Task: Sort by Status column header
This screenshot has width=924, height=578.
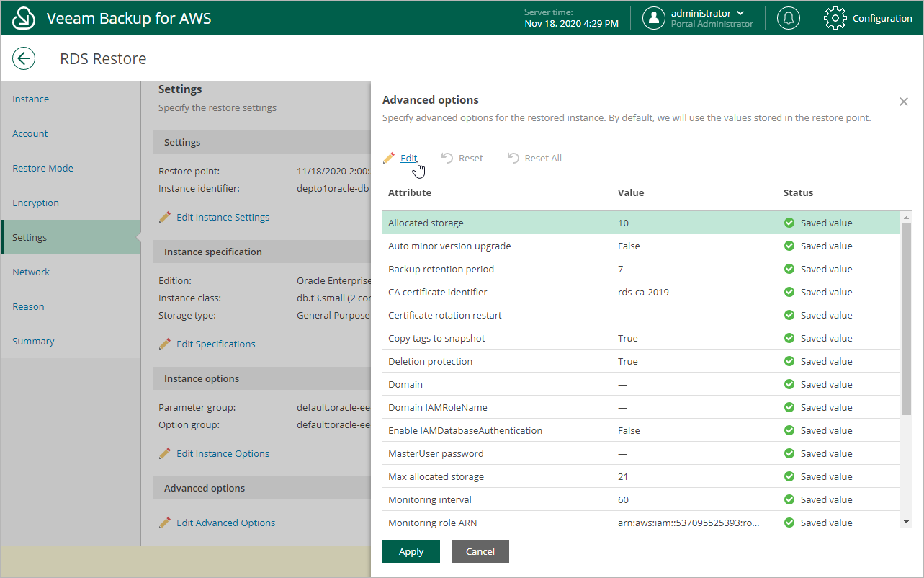Action: (798, 192)
